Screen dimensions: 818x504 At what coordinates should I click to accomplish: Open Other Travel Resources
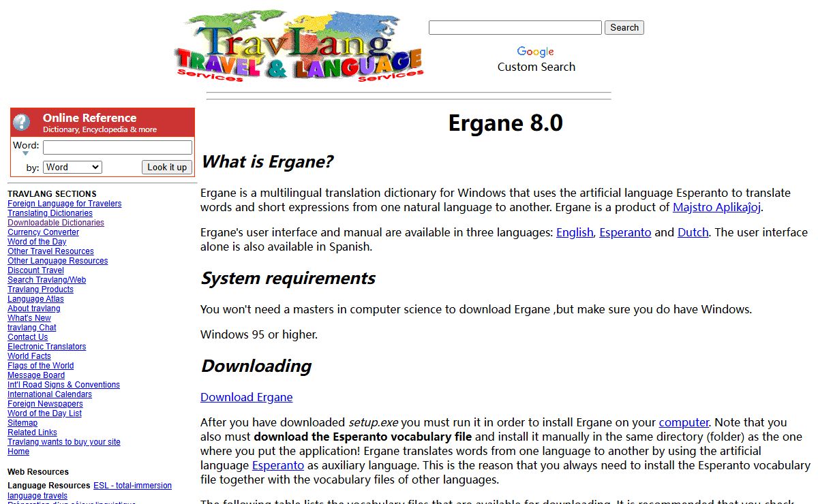click(50, 251)
